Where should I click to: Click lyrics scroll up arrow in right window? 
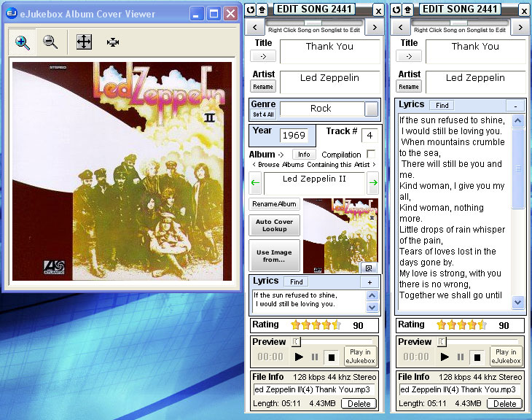point(517,121)
